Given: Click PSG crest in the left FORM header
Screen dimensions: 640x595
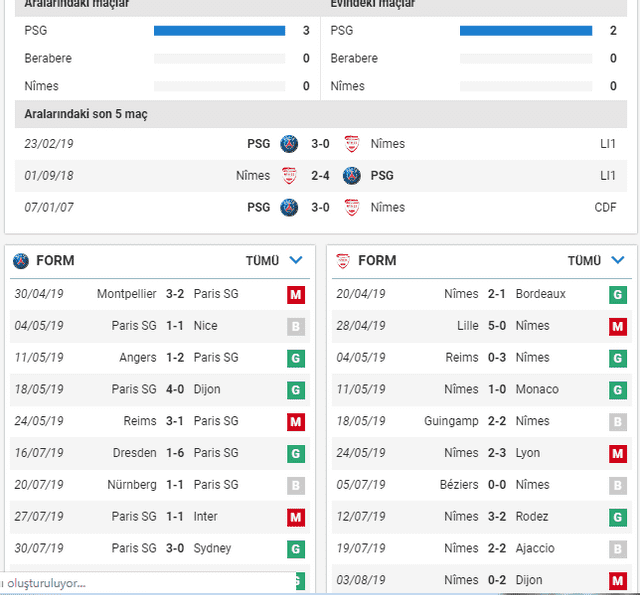Looking at the screenshot, I should (x=21, y=261).
